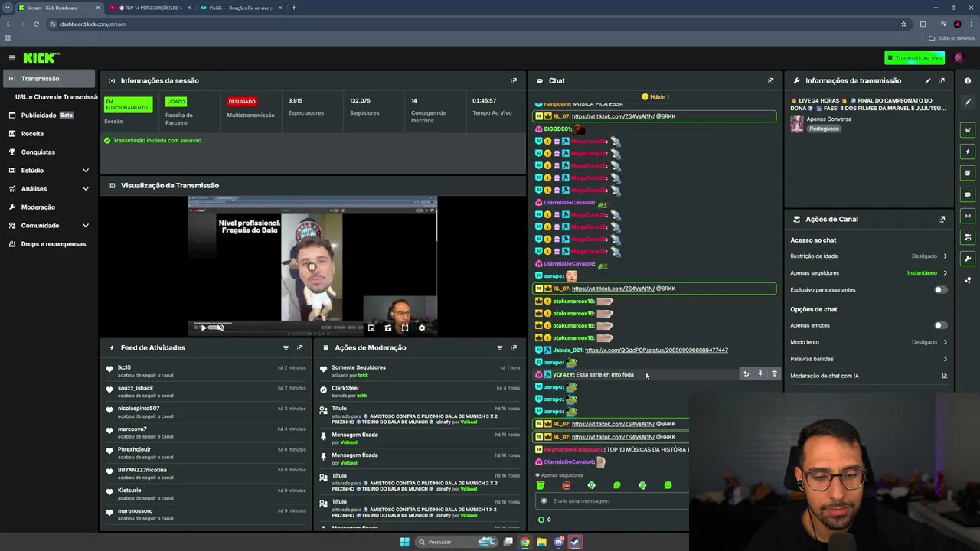980x551 pixels.
Task: Delete yCr4zY's chat message
Action: click(x=774, y=374)
